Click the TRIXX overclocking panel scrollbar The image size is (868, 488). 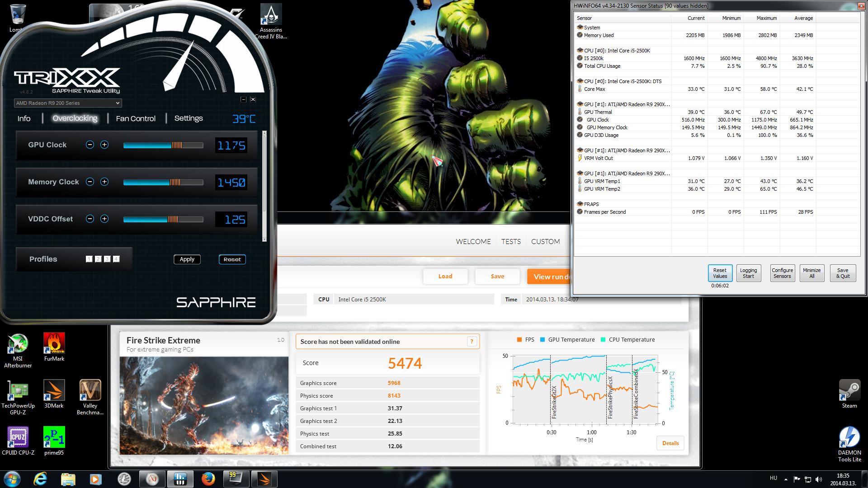click(x=264, y=186)
